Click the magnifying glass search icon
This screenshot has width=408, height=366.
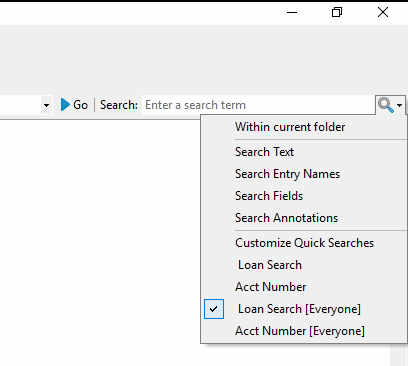click(386, 105)
